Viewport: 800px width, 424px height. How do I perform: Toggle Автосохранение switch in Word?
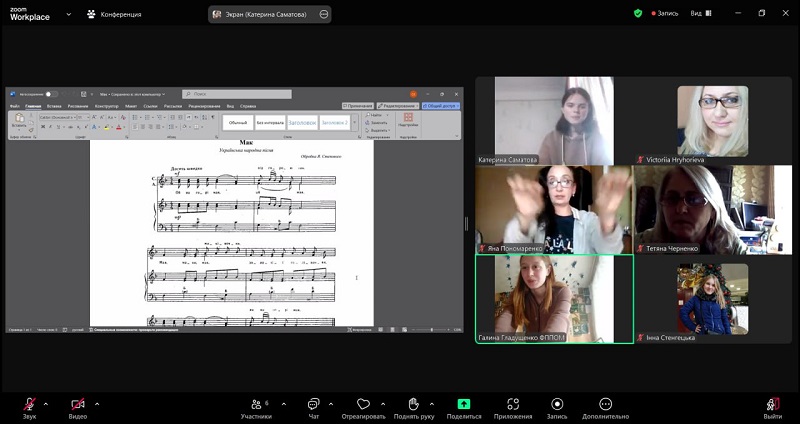click(51, 94)
